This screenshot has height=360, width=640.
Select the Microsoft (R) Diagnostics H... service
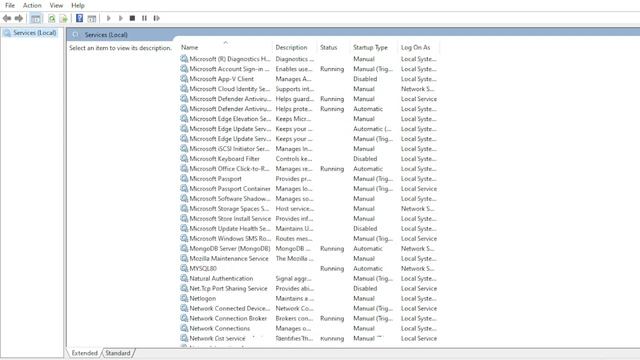pos(230,59)
